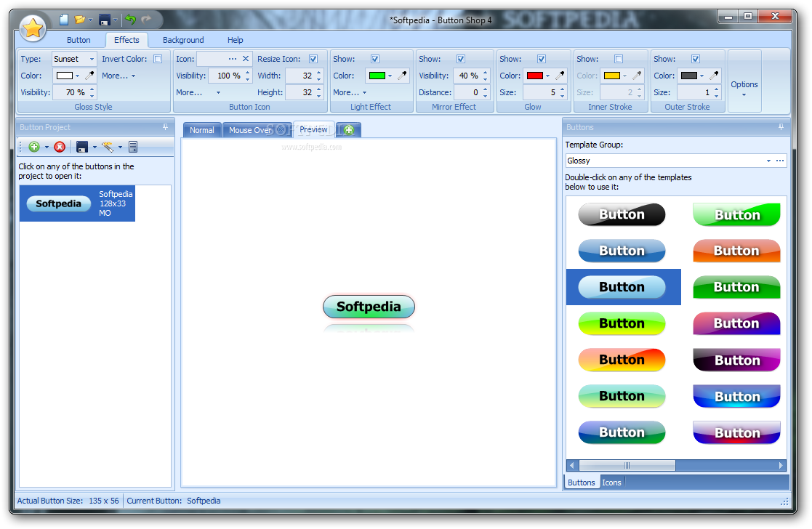Image resolution: width=812 pixels, height=529 pixels.
Task: Redo action with the gray arrow
Action: (146, 20)
